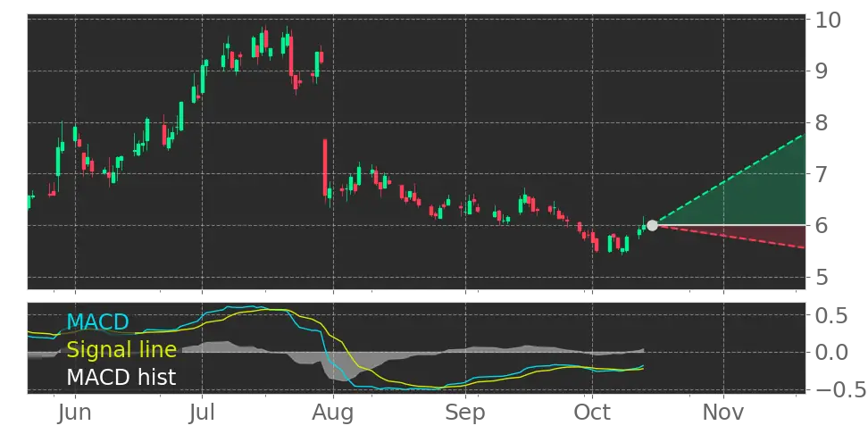Click the Aug month axis label
Screen dimensions: 868x434
[x=333, y=414]
